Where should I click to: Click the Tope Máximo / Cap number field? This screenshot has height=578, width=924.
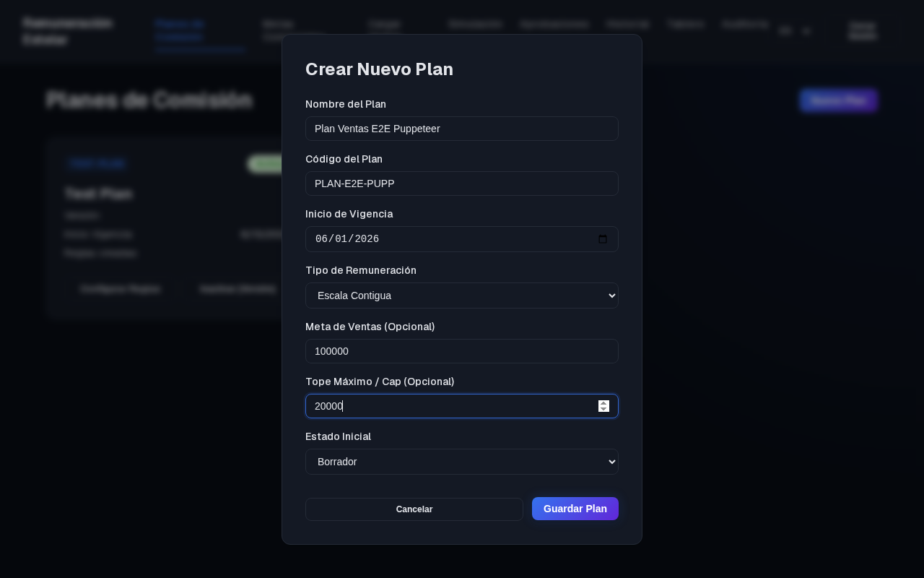462,406
